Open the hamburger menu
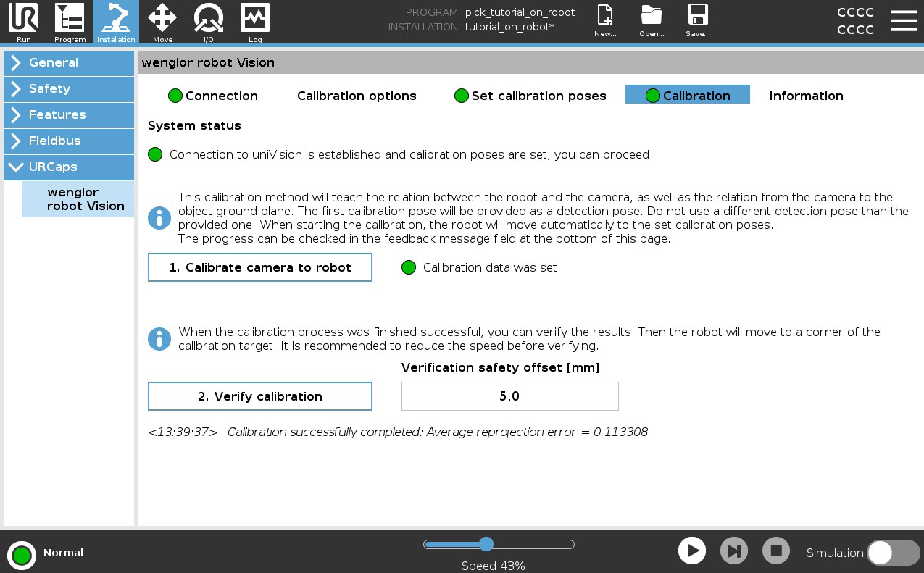The width and height of the screenshot is (924, 573). [904, 20]
